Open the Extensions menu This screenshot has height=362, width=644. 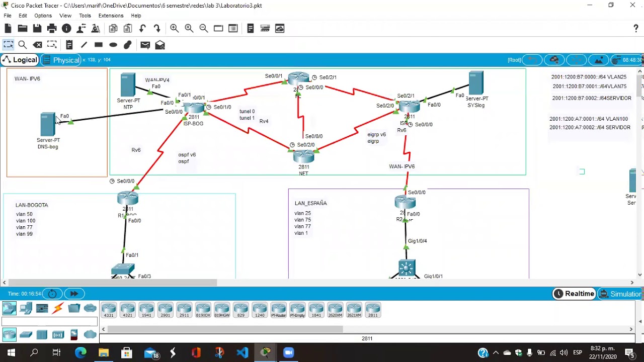tap(111, 16)
